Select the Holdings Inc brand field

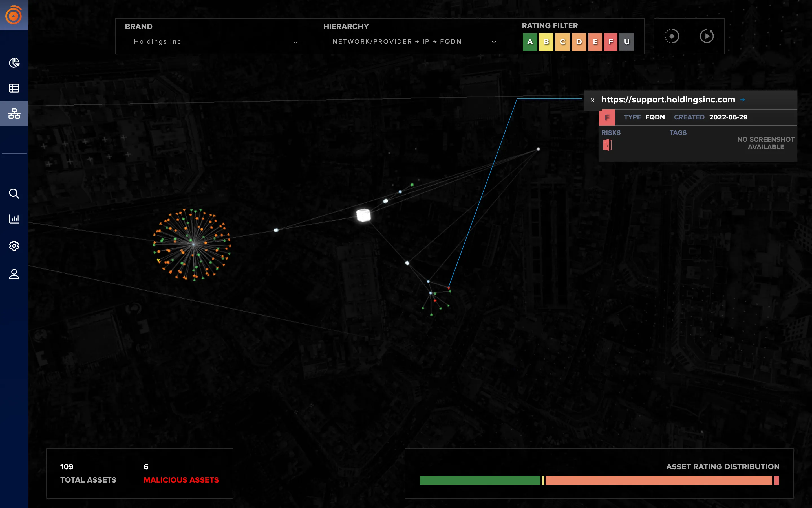tap(211, 42)
